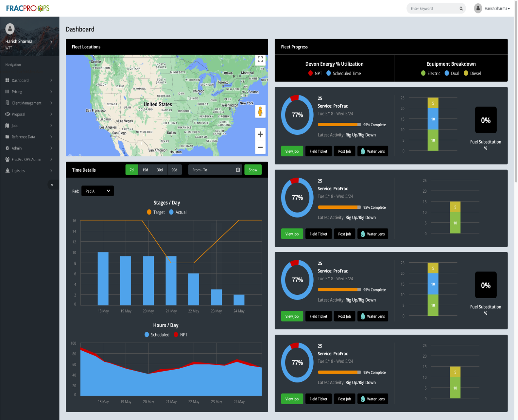The width and height of the screenshot is (518, 420).
Task: Zoom in on the fleet map
Action: pos(260,134)
